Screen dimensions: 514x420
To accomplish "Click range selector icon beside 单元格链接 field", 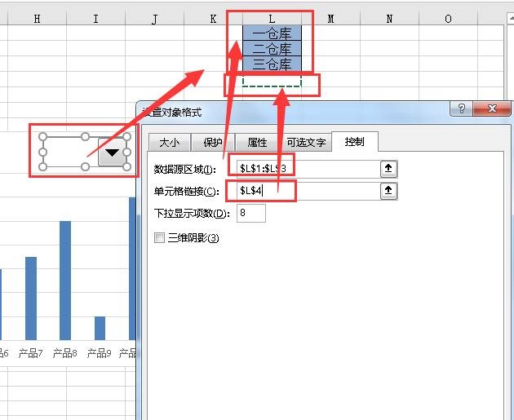I will tap(388, 191).
